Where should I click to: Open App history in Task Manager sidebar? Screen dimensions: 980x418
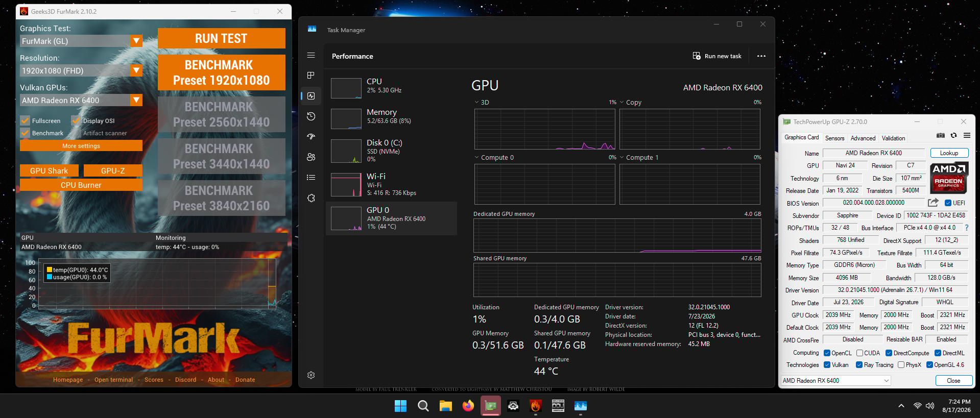[311, 116]
